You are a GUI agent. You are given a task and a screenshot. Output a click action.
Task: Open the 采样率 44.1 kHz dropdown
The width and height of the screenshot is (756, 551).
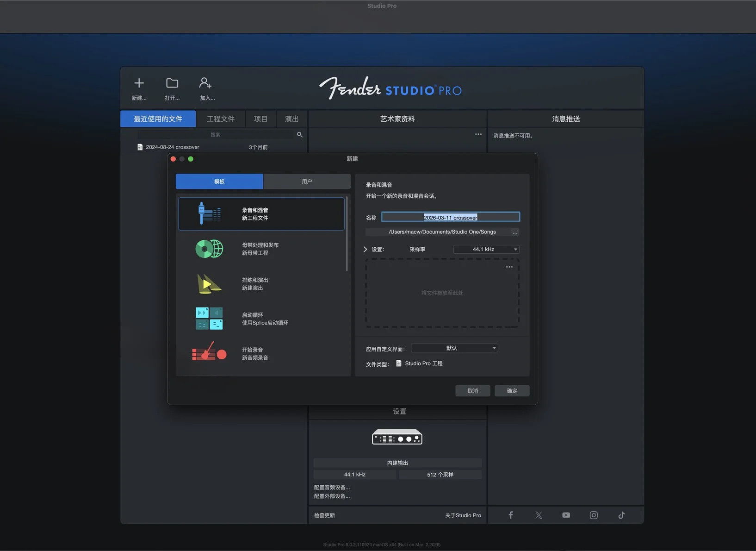pos(486,249)
